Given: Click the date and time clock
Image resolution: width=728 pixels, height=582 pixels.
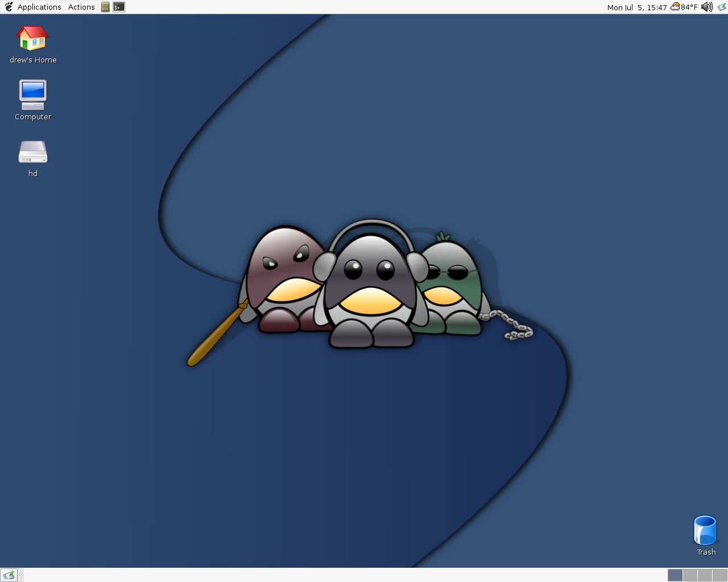Looking at the screenshot, I should click(x=636, y=7).
